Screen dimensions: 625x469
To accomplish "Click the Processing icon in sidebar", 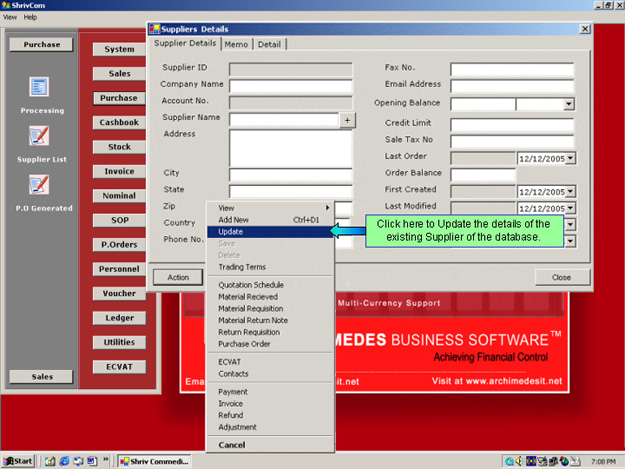I will pos(39,88).
